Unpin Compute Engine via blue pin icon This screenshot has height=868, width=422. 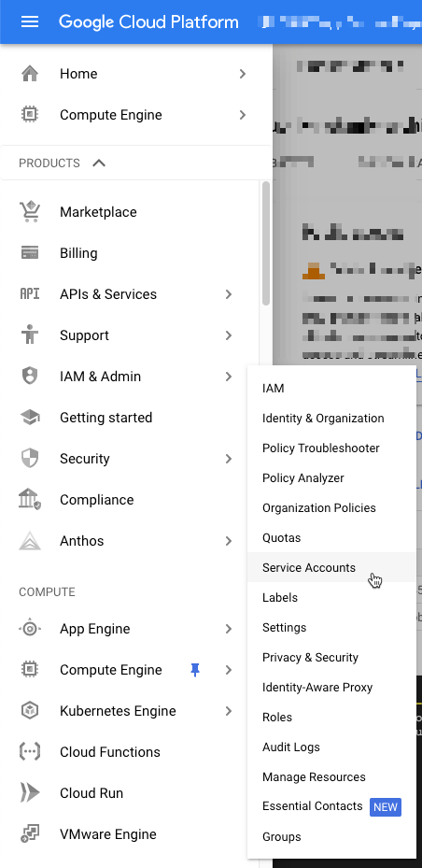(195, 670)
